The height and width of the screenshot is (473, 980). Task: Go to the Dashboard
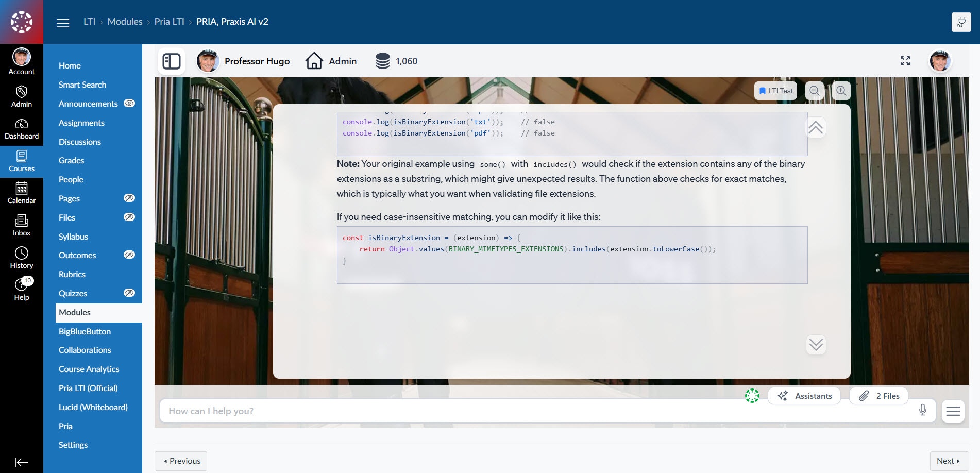click(22, 129)
